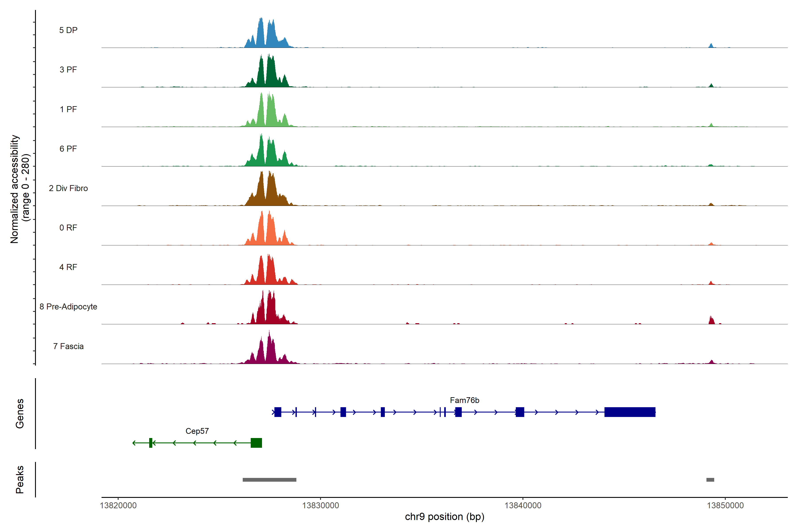Click the 13850000 axis tick label

(x=725, y=506)
